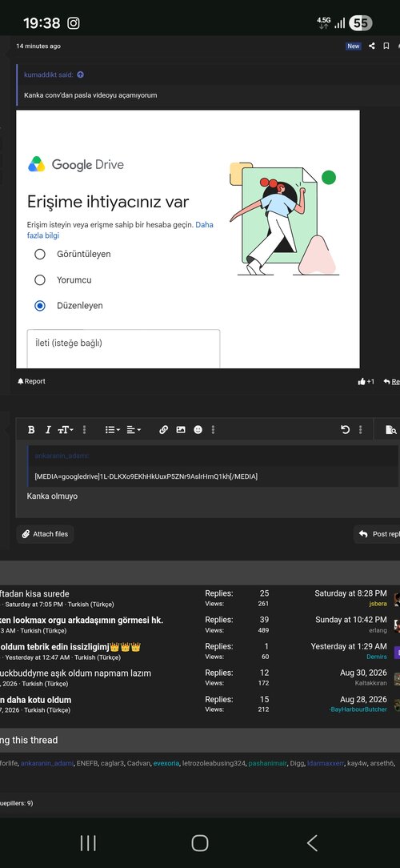Viewport: 400px width, 868px height.
Task: Insert a link in the editor
Action: (x=163, y=429)
